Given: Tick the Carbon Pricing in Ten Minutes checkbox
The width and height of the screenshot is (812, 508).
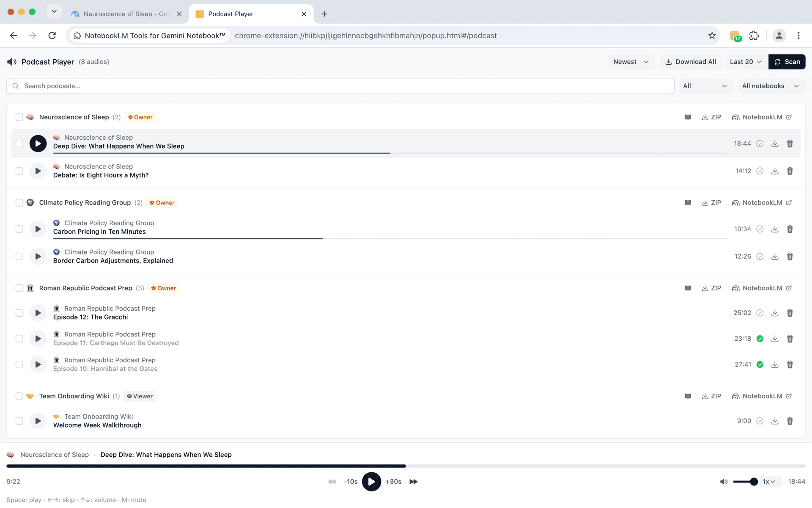Looking at the screenshot, I should click(19, 229).
